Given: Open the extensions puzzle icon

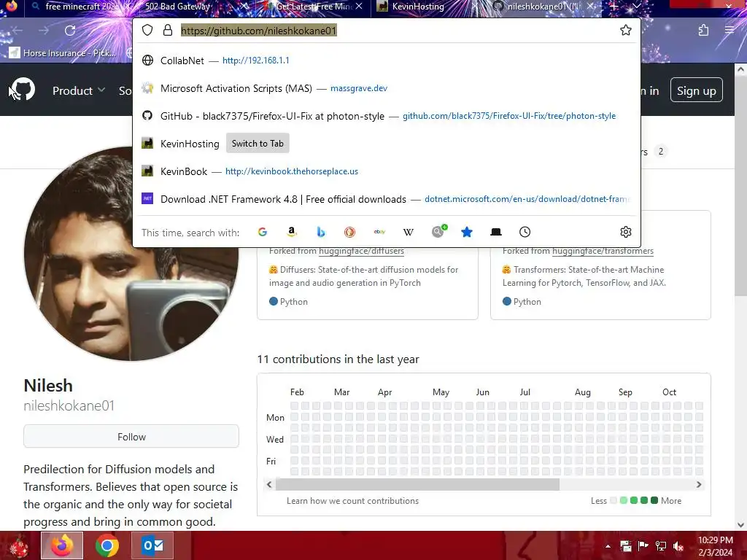Looking at the screenshot, I should point(703,31).
